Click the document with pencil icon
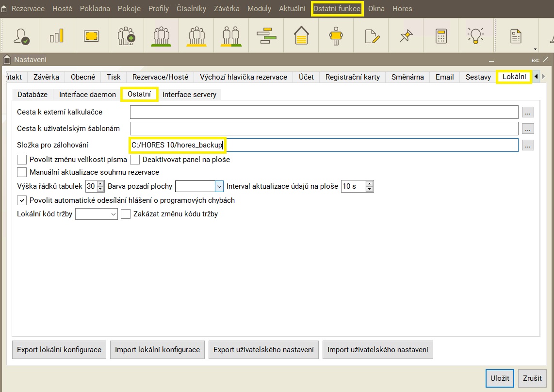The width and height of the screenshot is (554, 392). point(371,36)
